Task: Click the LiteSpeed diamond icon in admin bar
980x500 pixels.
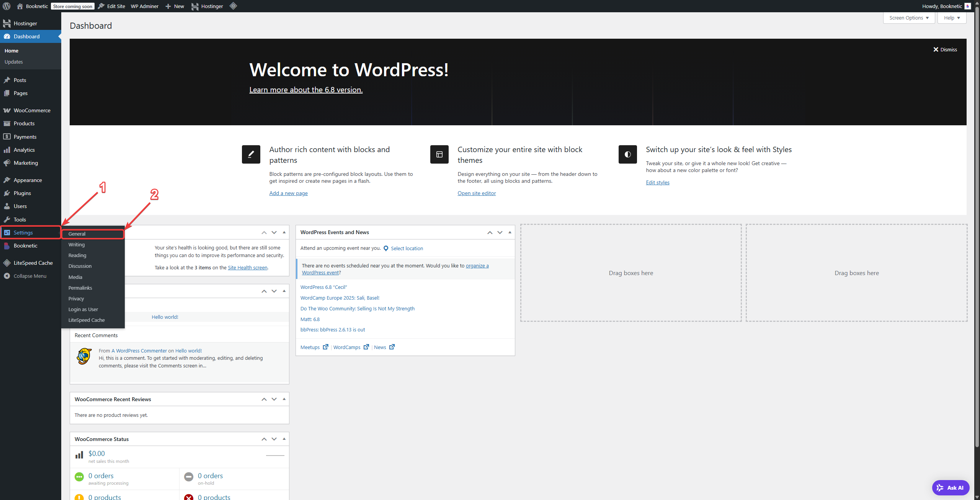Action: [x=233, y=6]
